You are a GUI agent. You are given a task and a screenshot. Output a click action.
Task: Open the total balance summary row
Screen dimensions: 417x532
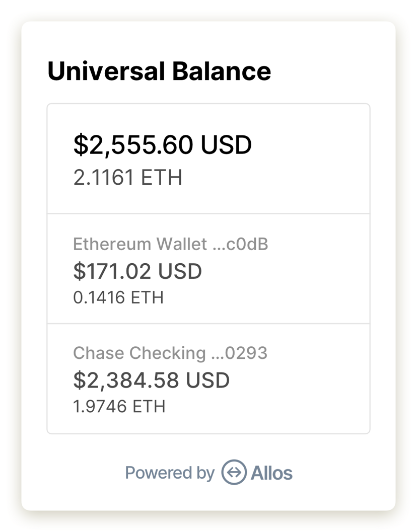(x=208, y=159)
